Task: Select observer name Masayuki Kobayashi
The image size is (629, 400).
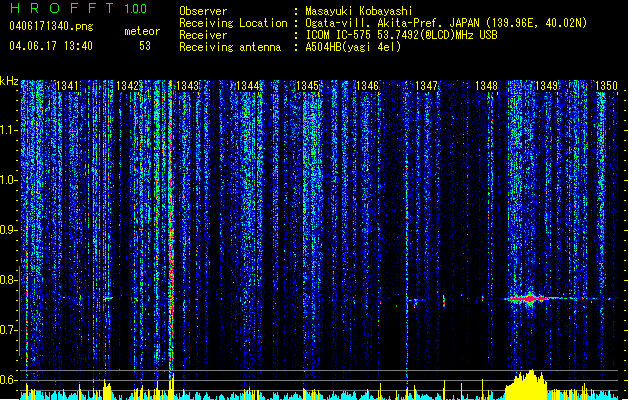Action: (x=359, y=11)
